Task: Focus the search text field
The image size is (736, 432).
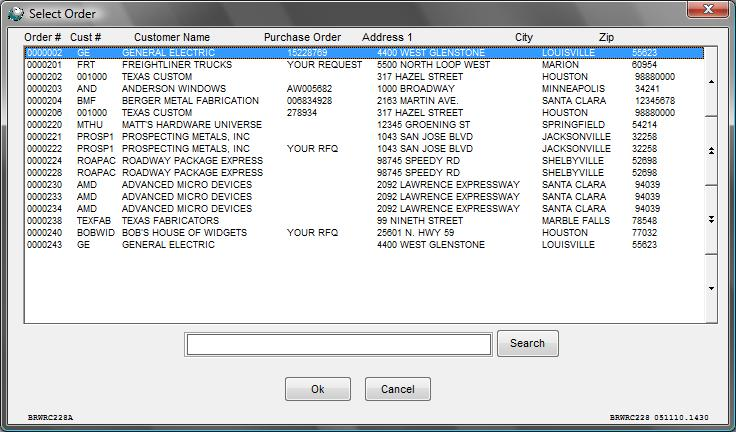Action: click(338, 345)
